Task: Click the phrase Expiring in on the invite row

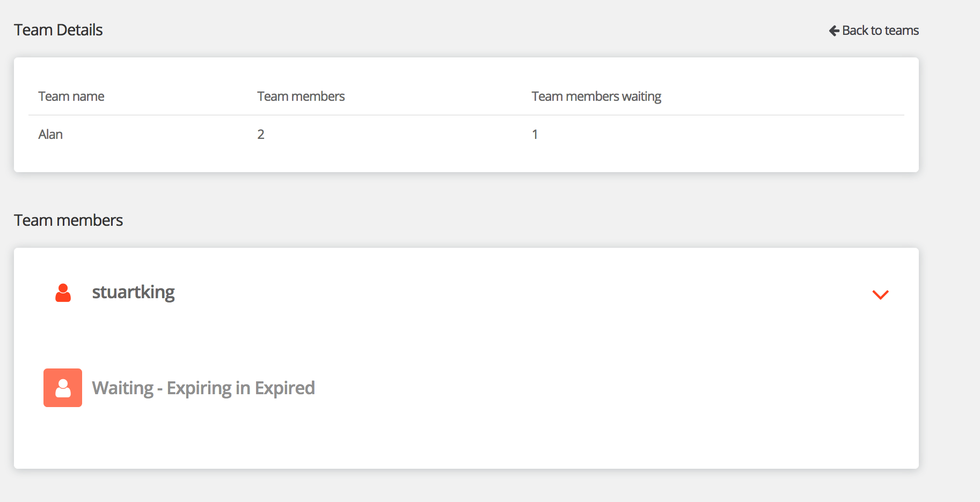Action: pos(208,388)
